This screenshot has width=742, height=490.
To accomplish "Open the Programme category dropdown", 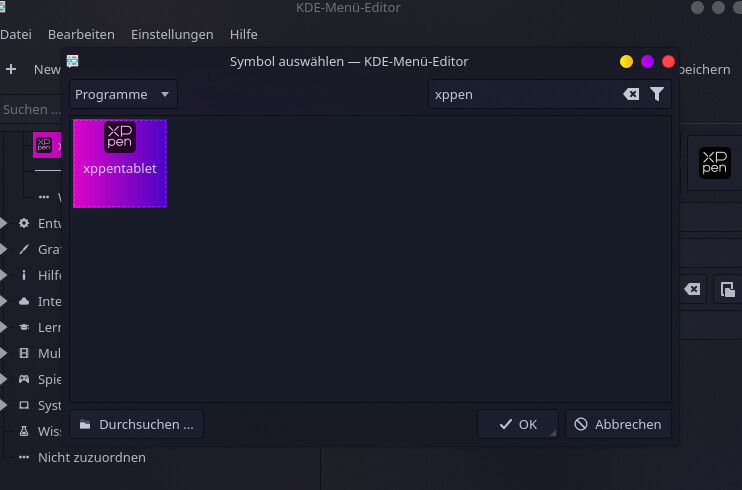I will click(x=124, y=94).
